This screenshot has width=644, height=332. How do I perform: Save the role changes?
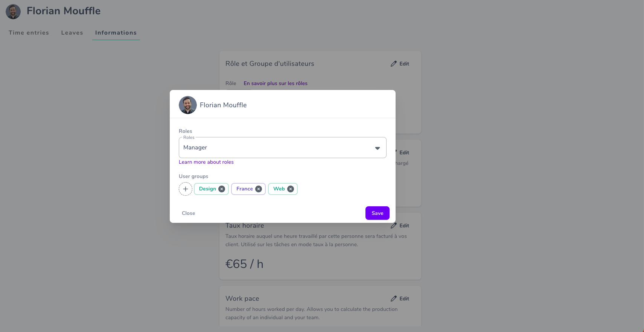coord(378,213)
